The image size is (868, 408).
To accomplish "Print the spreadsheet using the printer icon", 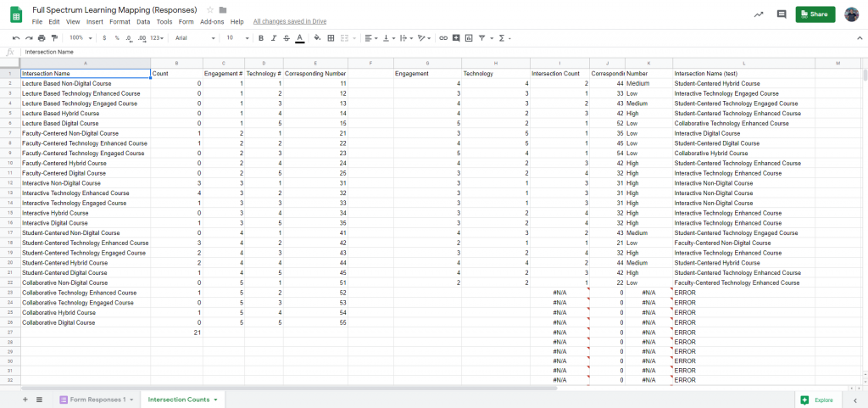I will click(42, 38).
